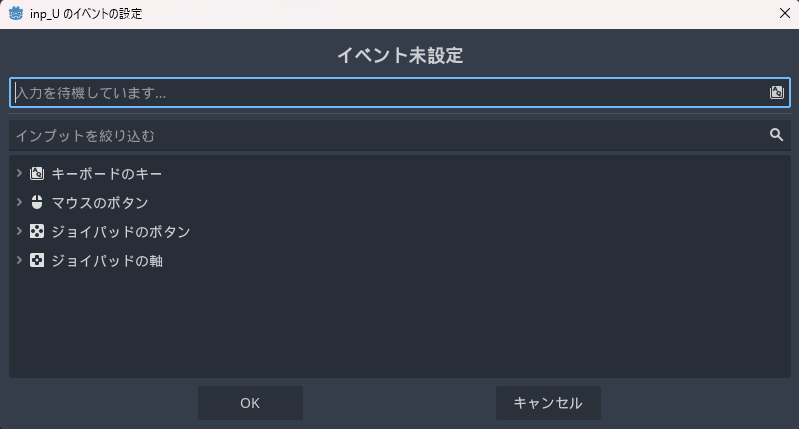Click the joypad button category icon
Viewport: 799px width, 429px height.
tap(37, 231)
